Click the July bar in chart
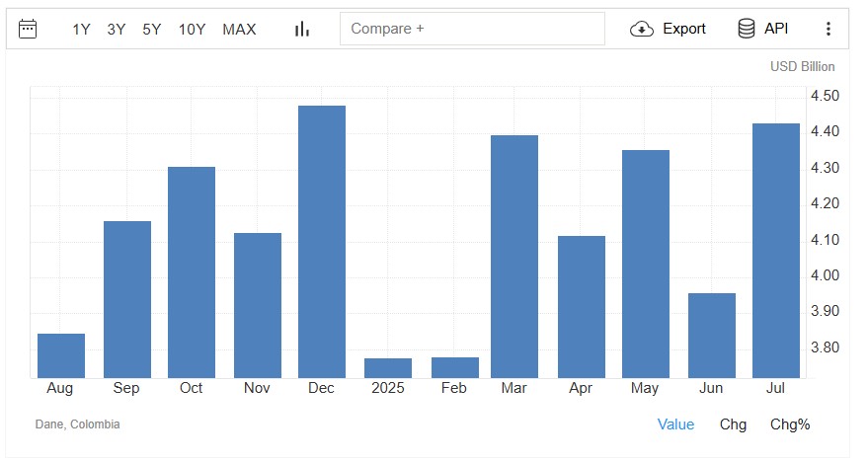 (776, 251)
